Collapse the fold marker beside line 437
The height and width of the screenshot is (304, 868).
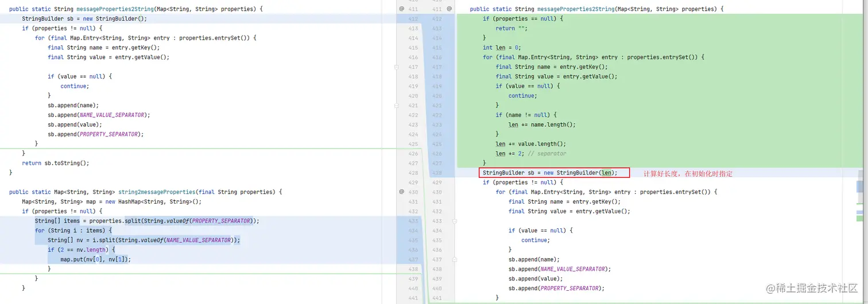pos(454,259)
